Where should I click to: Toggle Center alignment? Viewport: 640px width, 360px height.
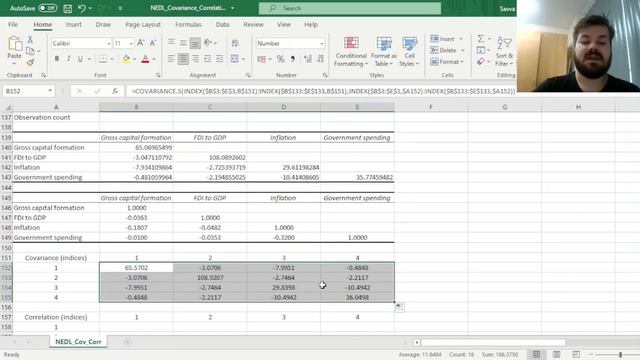click(x=183, y=59)
